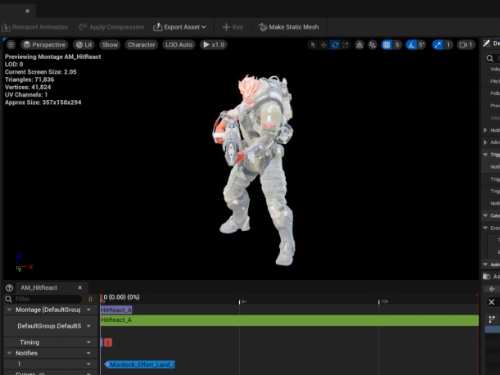The width and height of the screenshot is (500, 375).
Task: Click the Reimport Animation toolbar button
Action: (x=35, y=27)
